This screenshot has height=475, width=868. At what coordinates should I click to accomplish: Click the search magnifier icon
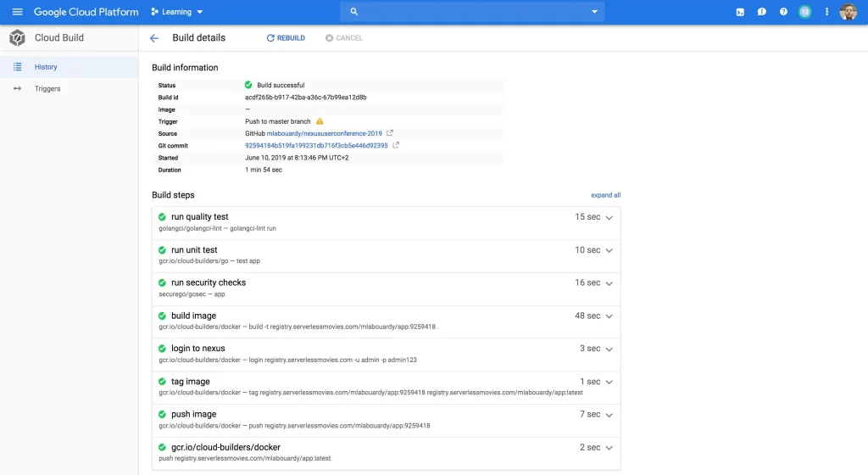(354, 12)
